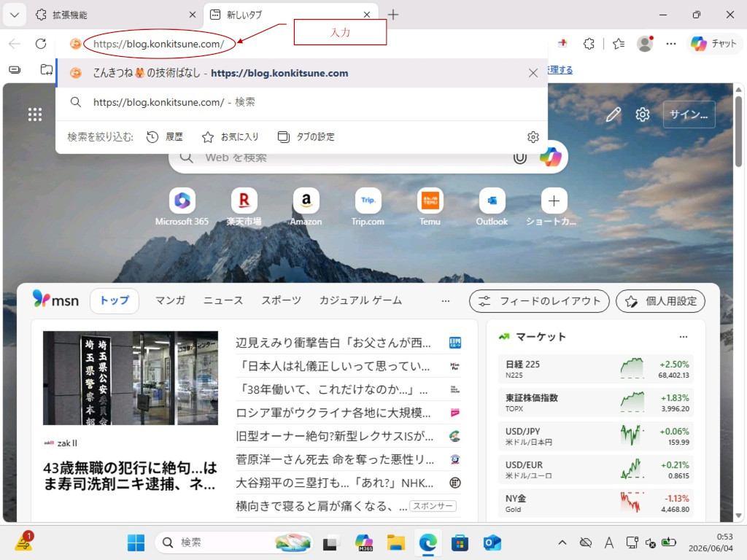Screen dimensions: 747x560
Task: Open headline 43歳無職の犯行に絶句
Action: click(x=131, y=475)
